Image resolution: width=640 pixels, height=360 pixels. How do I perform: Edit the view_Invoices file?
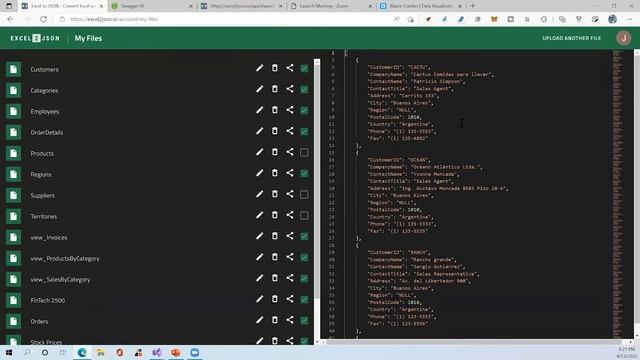(260, 236)
